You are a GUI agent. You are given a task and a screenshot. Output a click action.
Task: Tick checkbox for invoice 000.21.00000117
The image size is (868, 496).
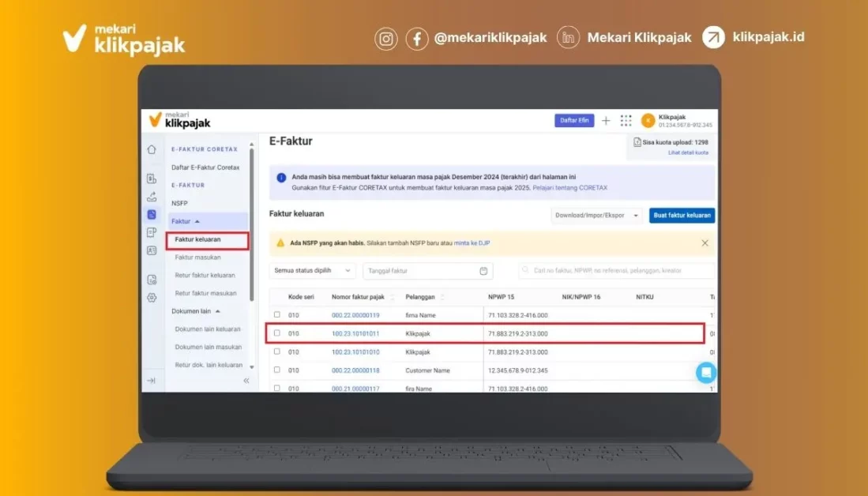pyautogui.click(x=276, y=388)
